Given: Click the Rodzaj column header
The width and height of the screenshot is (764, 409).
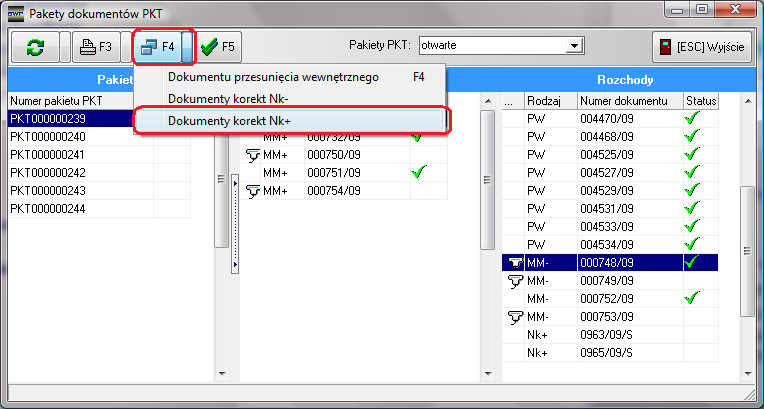Looking at the screenshot, I should [548, 101].
